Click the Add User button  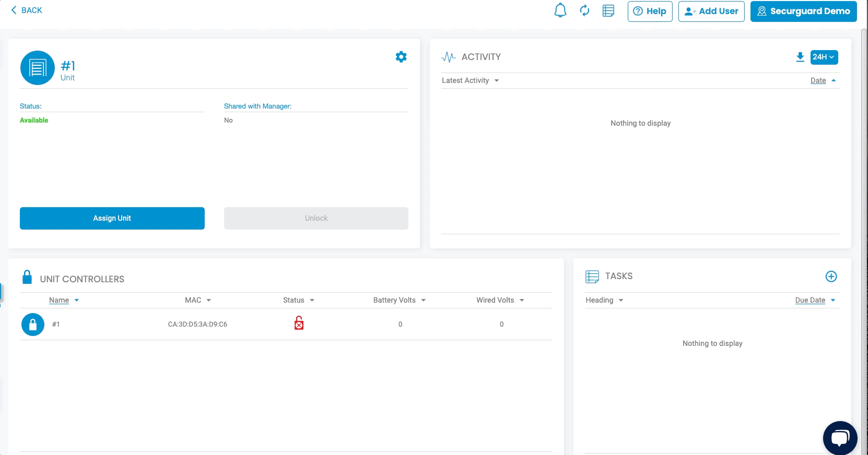click(711, 11)
